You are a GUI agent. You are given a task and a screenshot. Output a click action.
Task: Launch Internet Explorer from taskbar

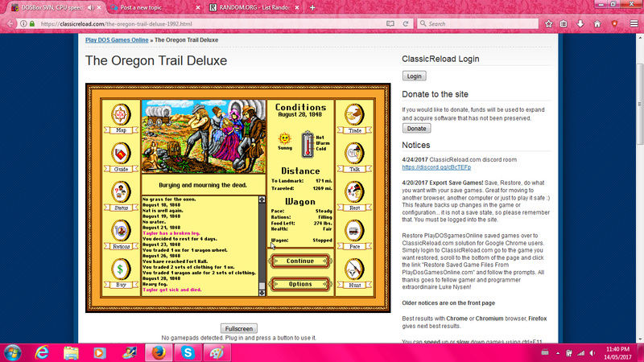pyautogui.click(x=42, y=353)
